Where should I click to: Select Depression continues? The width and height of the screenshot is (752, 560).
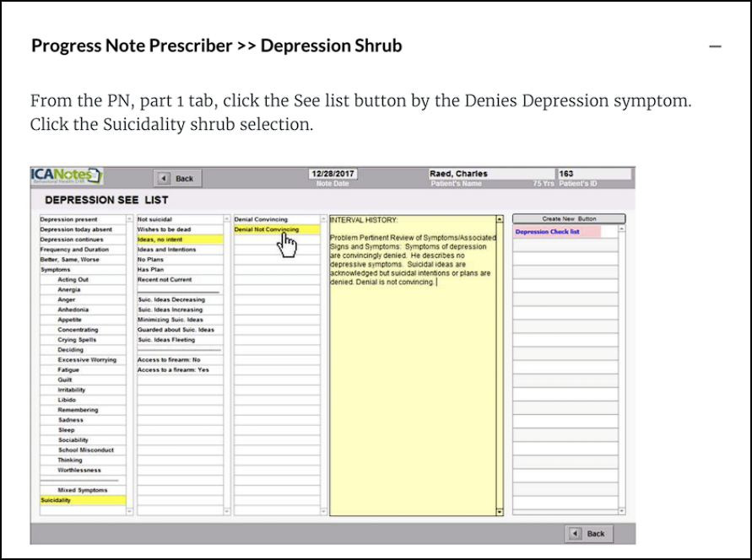83,240
